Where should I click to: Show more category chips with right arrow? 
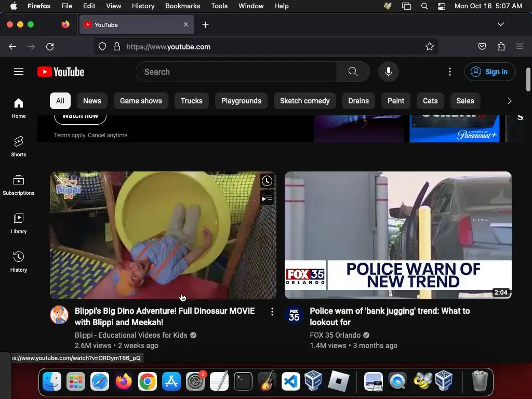tap(509, 101)
